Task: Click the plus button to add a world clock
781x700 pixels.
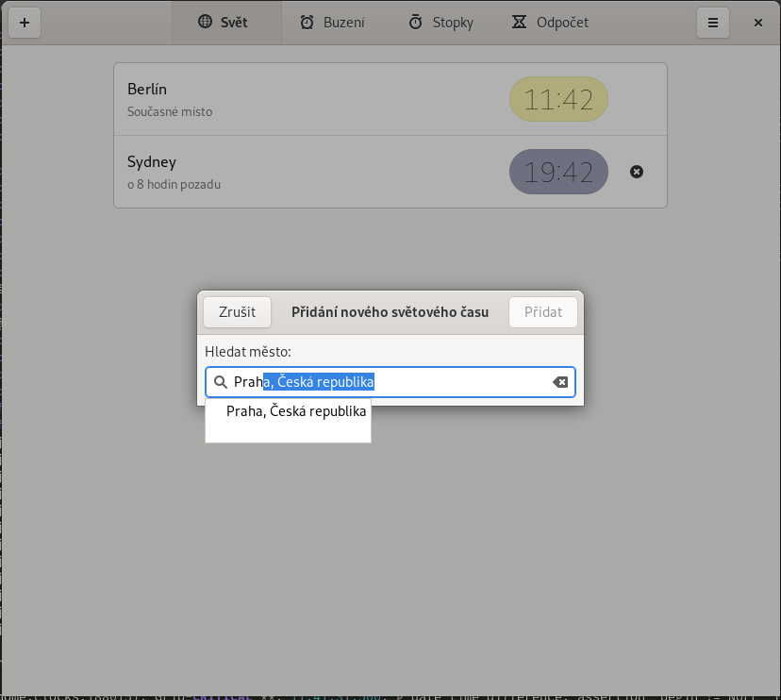Action: click(x=24, y=23)
